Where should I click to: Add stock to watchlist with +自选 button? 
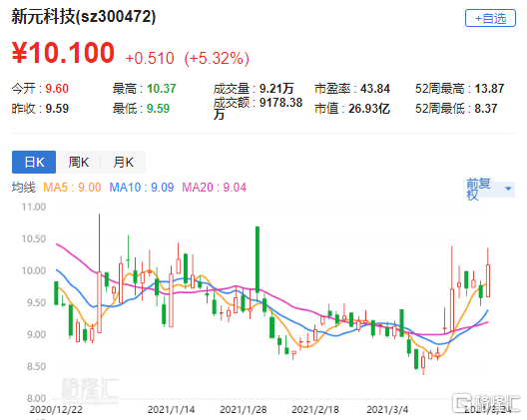pos(490,18)
